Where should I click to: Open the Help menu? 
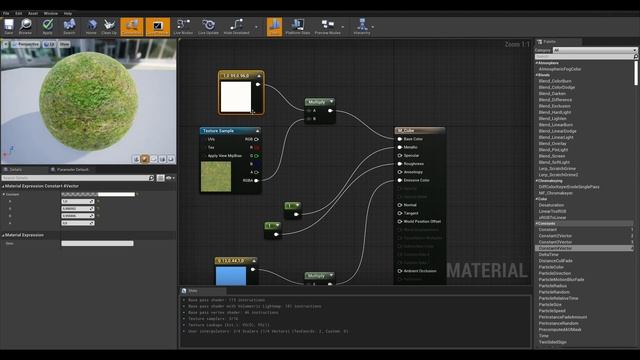tap(68, 13)
